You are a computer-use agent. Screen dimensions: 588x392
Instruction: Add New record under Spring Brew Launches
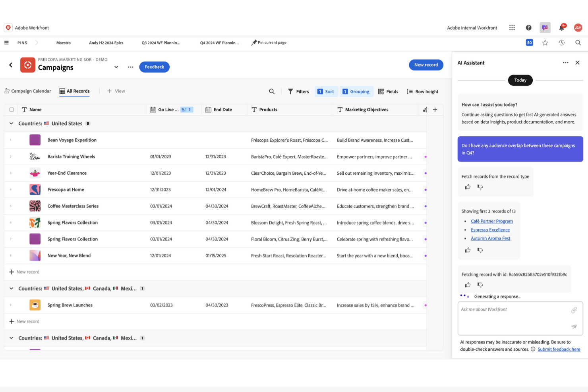pos(24,322)
